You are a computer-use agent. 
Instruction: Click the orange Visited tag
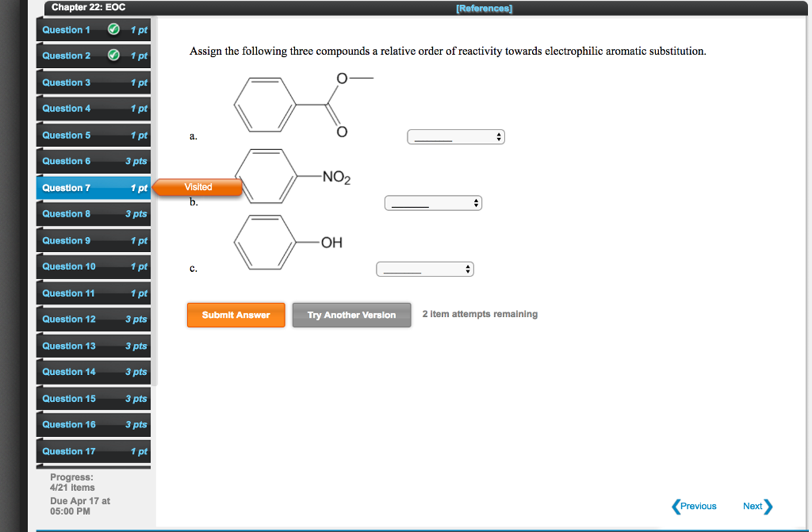pyautogui.click(x=197, y=187)
